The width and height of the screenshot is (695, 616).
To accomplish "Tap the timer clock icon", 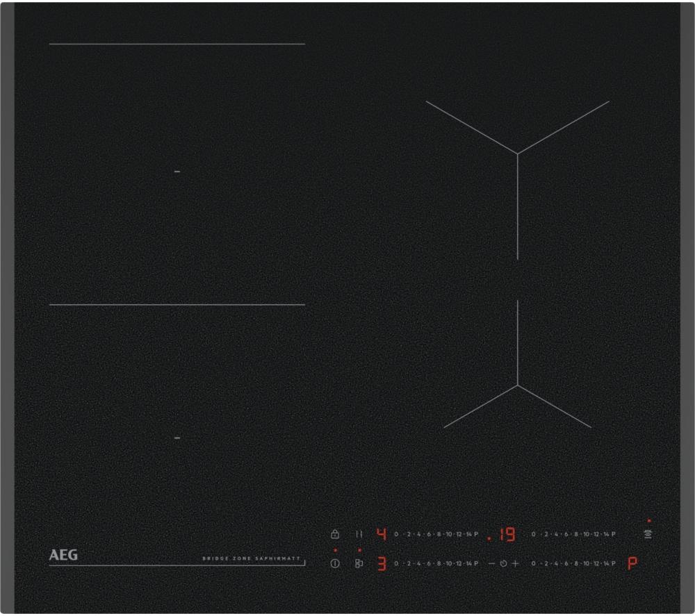I will coord(503,563).
